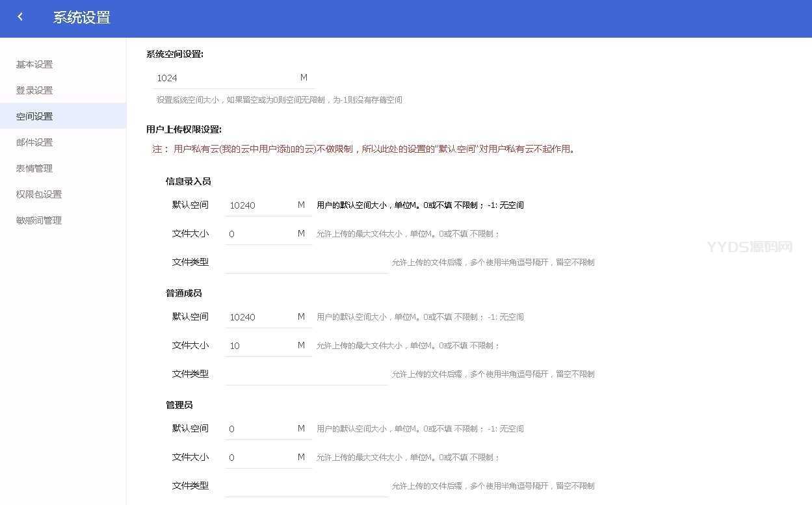This screenshot has height=505, width=812.
Task: Switch to 表情管理 page
Action: coord(34,168)
